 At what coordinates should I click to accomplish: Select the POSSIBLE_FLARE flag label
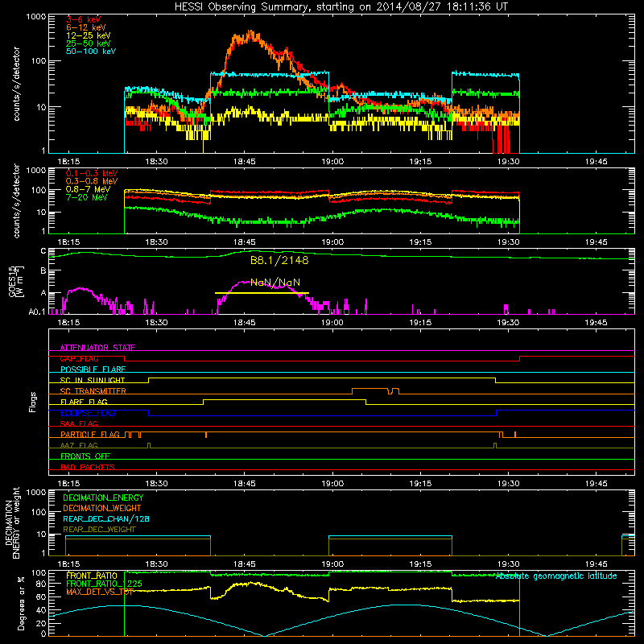tap(93, 369)
